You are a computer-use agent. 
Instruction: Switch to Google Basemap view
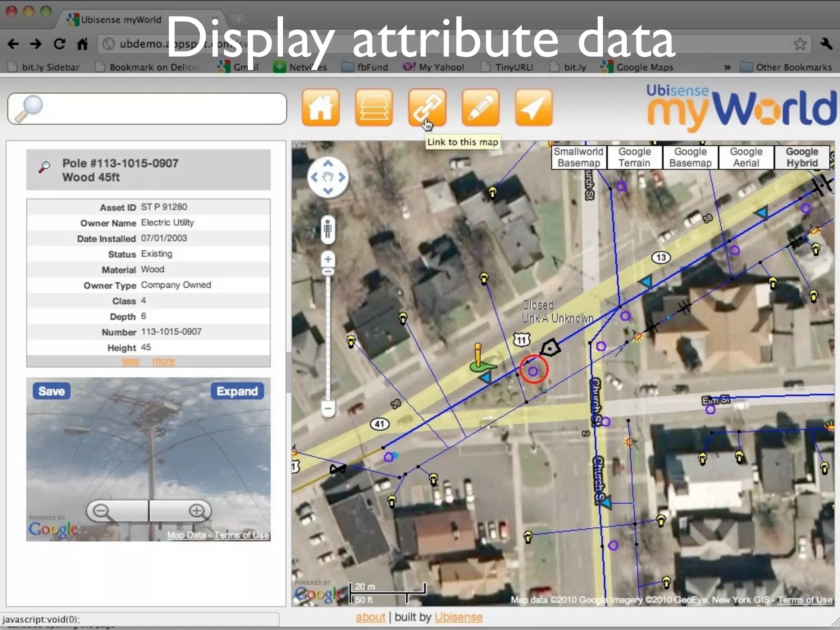click(690, 157)
